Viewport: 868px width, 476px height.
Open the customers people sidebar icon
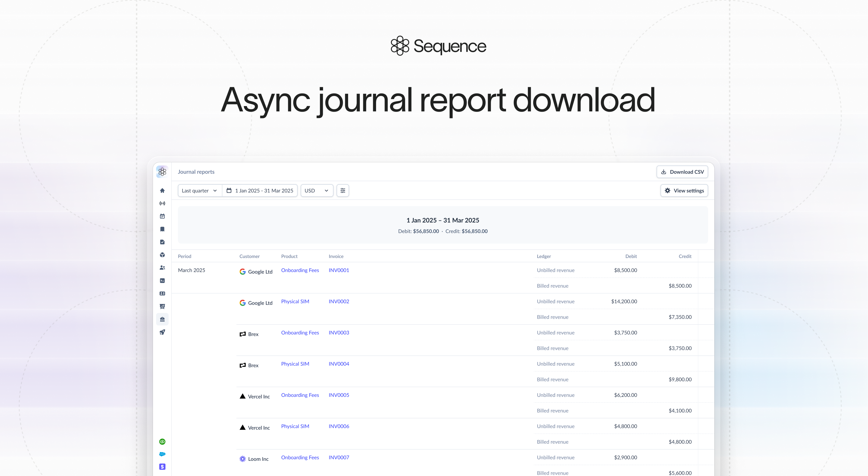162,268
